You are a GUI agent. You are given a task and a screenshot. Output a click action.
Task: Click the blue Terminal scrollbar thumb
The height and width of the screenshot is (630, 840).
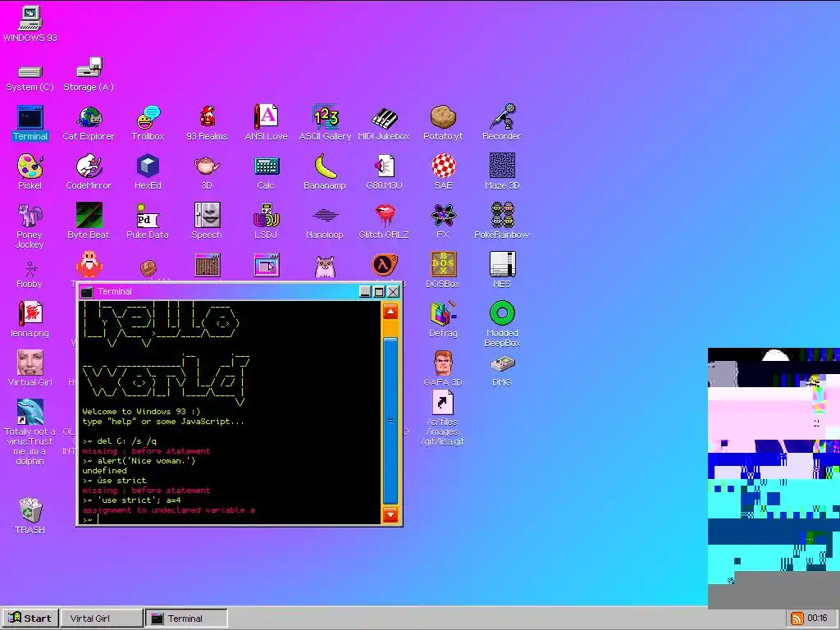390,421
